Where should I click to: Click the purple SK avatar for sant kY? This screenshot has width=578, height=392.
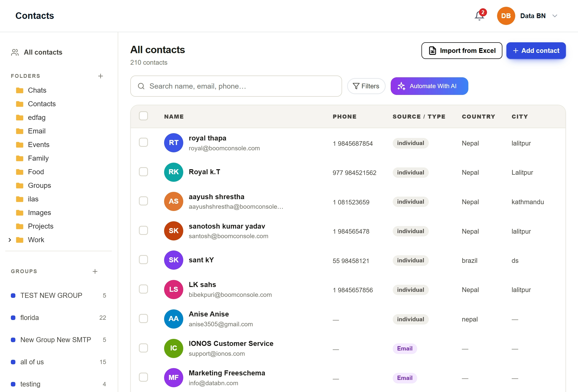tap(174, 260)
